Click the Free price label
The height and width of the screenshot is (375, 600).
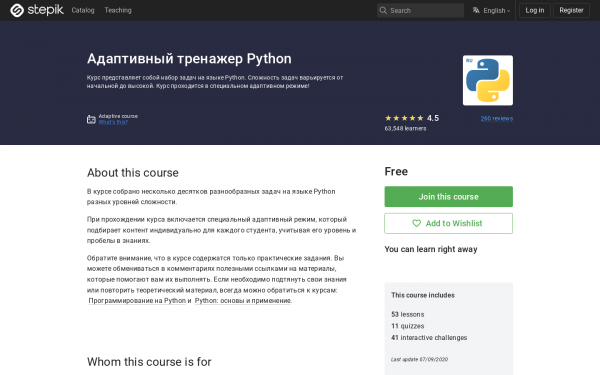click(x=396, y=171)
